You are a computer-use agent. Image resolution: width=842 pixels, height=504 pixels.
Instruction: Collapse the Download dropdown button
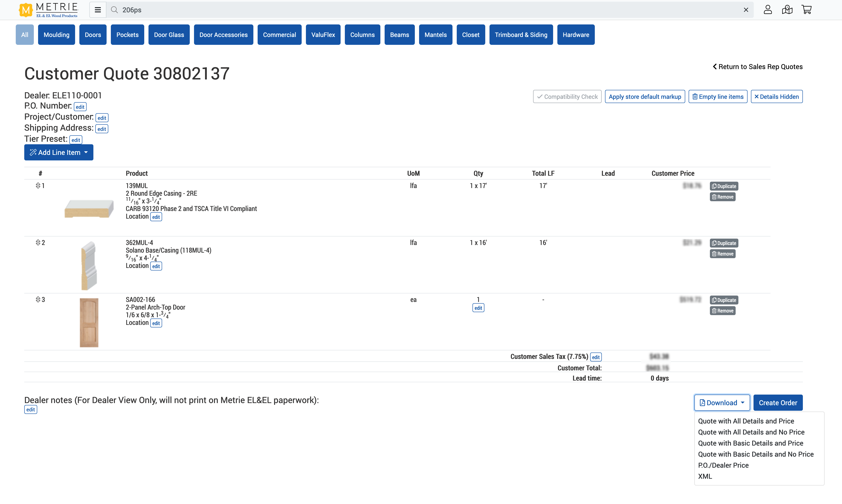(722, 403)
